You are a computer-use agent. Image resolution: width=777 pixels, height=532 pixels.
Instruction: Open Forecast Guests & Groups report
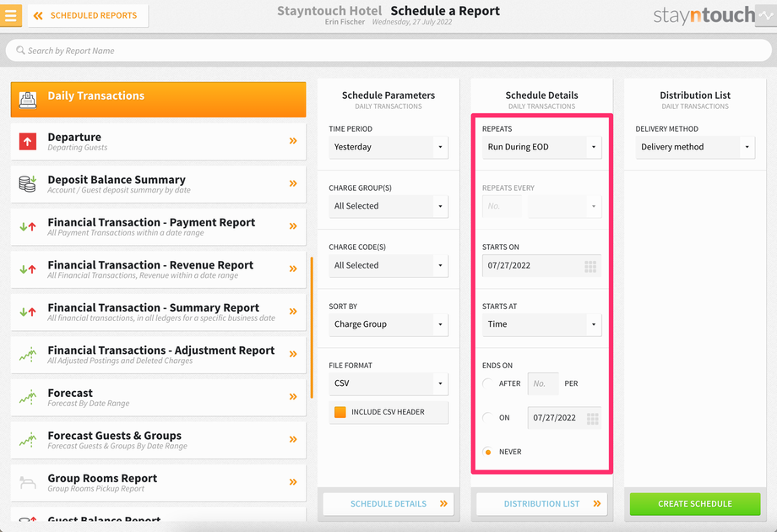point(159,440)
